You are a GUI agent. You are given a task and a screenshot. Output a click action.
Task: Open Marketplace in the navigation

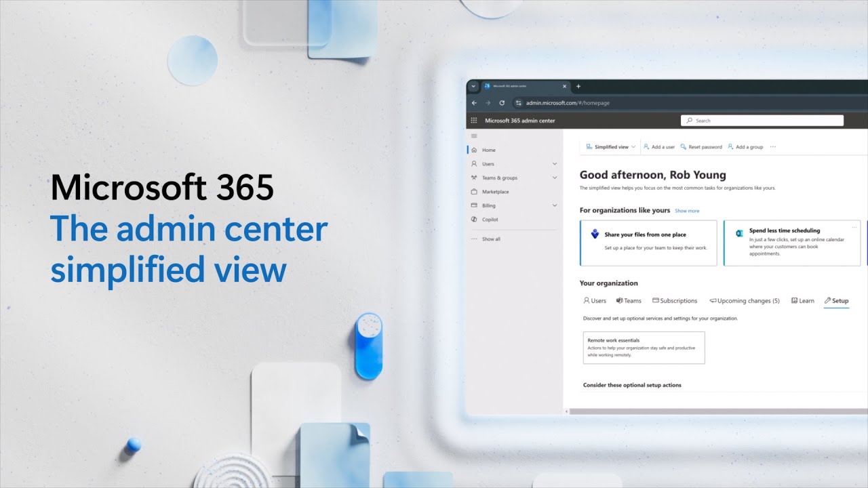coord(495,192)
